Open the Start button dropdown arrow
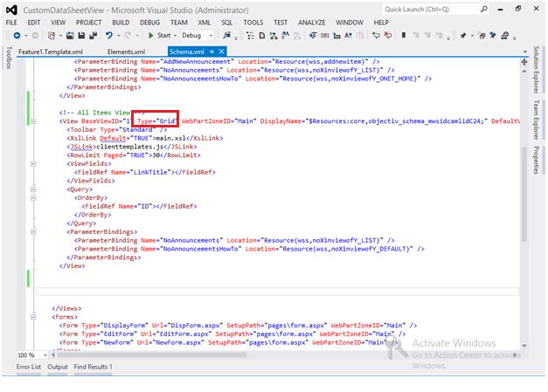 tap(175, 36)
